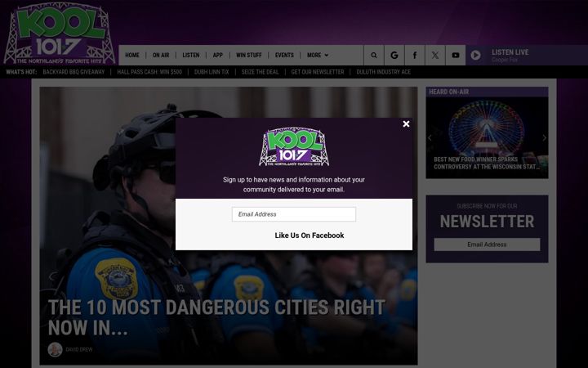This screenshot has height=368, width=588.
Task: Open the Win Stuff menu
Action: pyautogui.click(x=249, y=56)
